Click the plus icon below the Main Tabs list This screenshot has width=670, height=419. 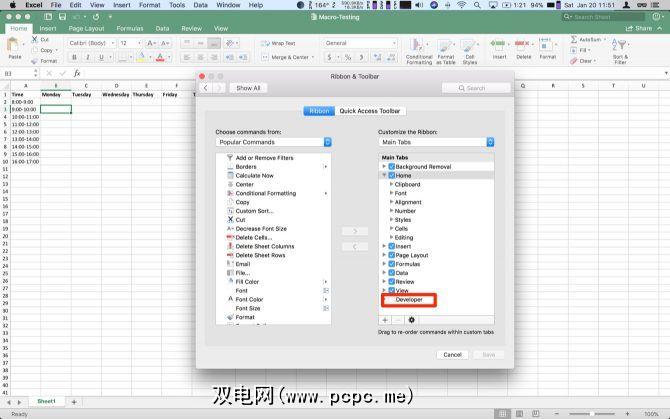click(385, 320)
